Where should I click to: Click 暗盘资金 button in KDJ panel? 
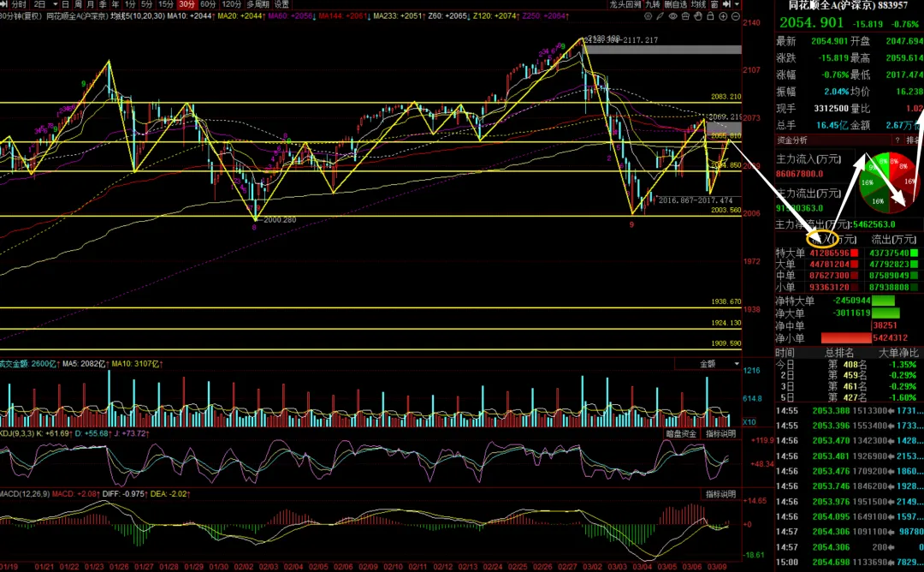click(x=681, y=433)
